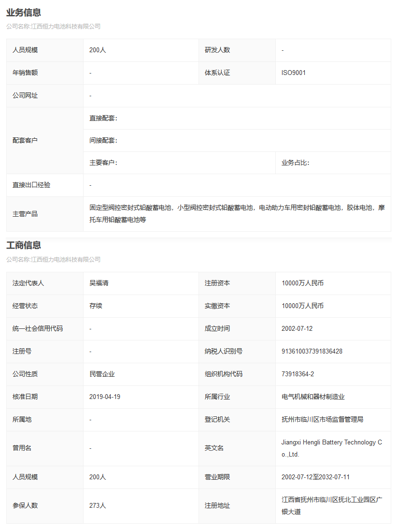
Task: Select the 200人 value beside 研发人数
Action: 98,50
